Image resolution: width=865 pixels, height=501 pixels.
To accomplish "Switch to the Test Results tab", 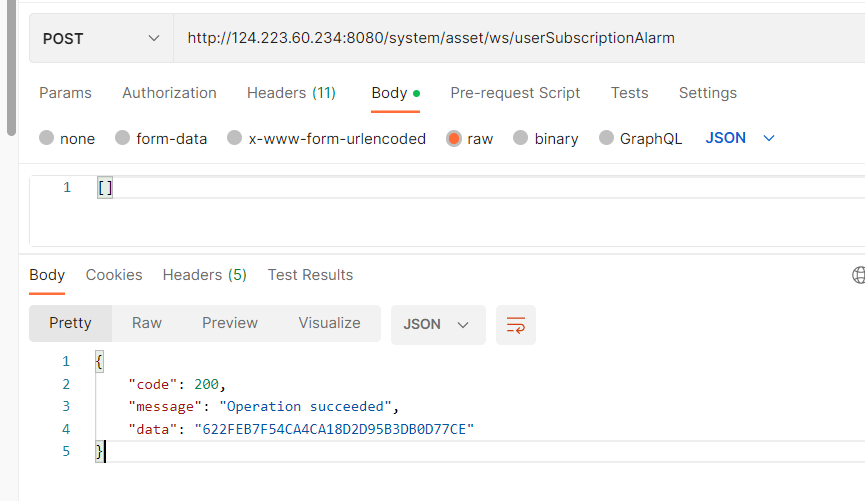I will tap(310, 275).
